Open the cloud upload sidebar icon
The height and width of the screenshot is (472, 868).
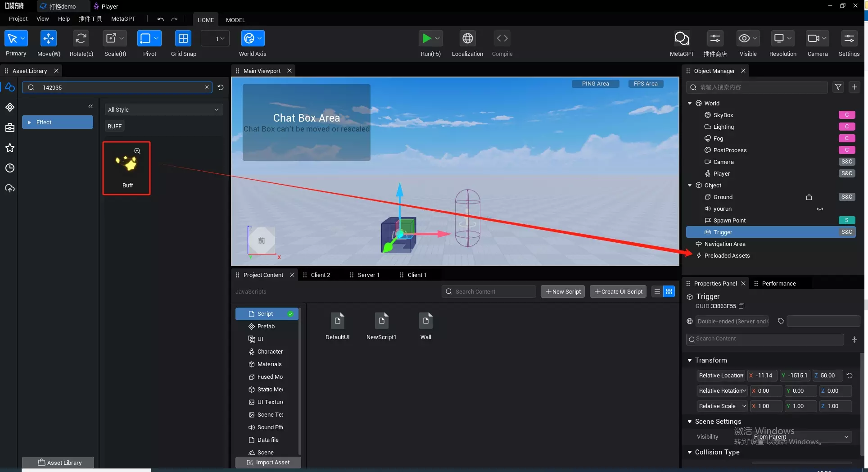10,188
